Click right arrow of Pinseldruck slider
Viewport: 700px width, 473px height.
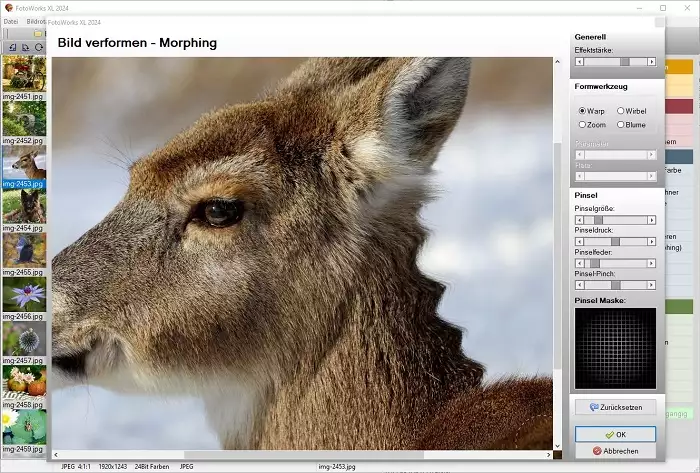[652, 242]
